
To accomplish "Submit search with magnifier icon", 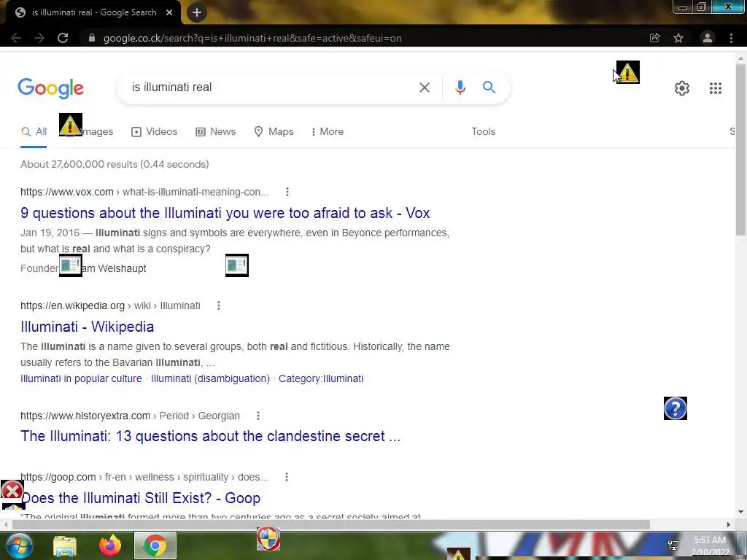I will 489,87.
